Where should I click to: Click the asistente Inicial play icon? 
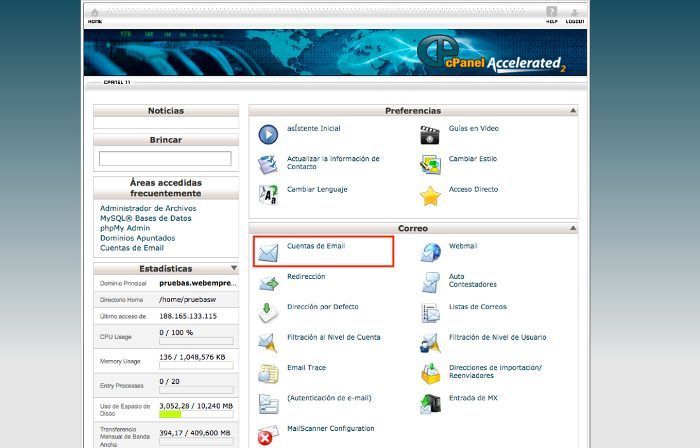268,134
